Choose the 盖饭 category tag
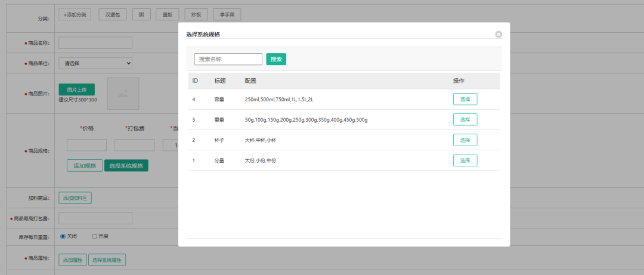644x275 pixels. pos(167,14)
